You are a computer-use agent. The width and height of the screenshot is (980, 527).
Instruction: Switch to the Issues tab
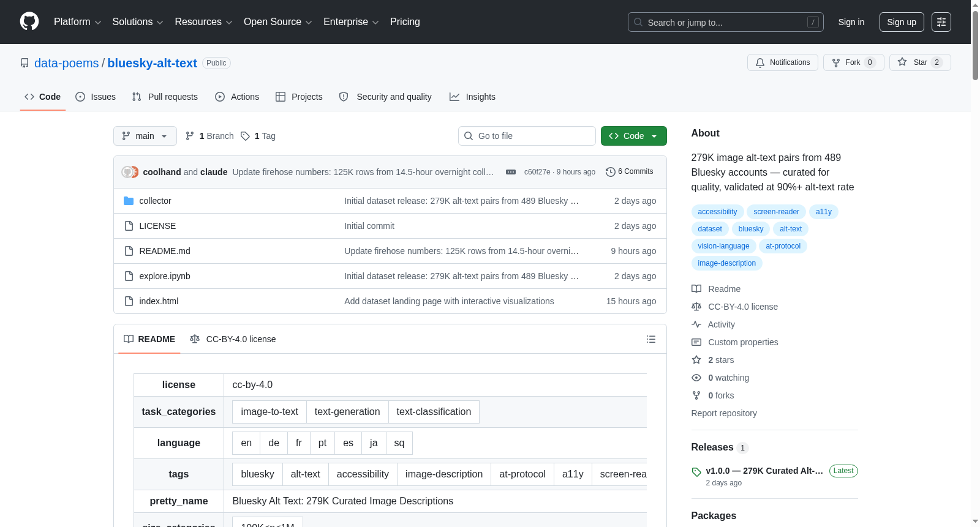96,97
